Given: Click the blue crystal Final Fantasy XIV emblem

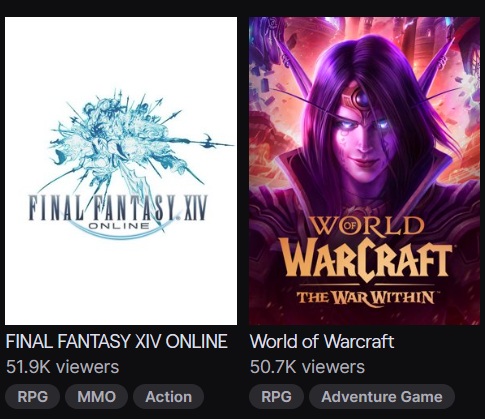Looking at the screenshot, I should (x=133, y=140).
